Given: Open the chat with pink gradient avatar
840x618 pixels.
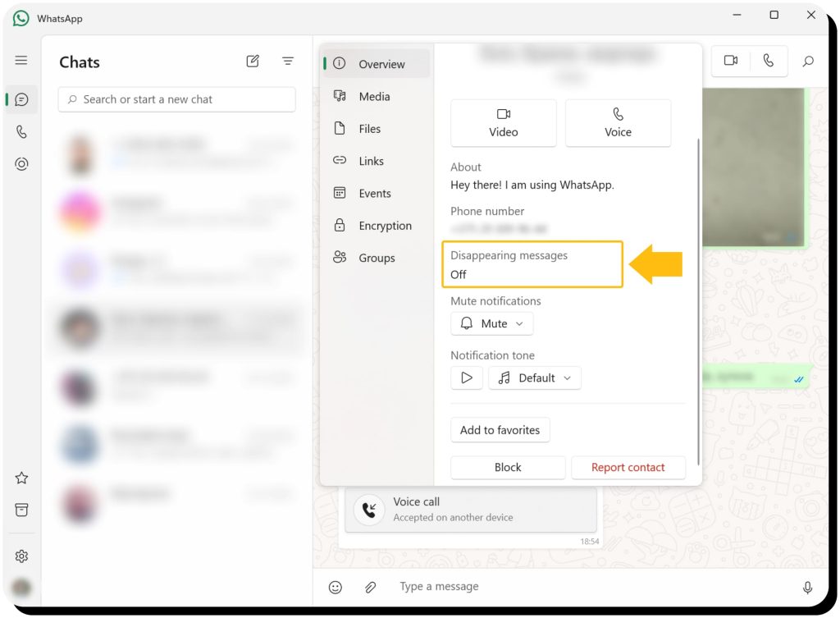Looking at the screenshot, I should point(177,212).
